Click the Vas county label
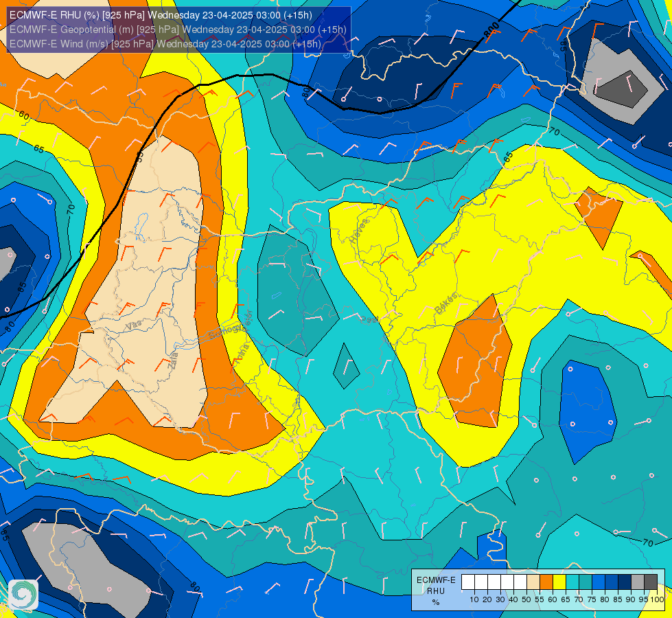Viewport: 672px width, 618px height. [134, 325]
